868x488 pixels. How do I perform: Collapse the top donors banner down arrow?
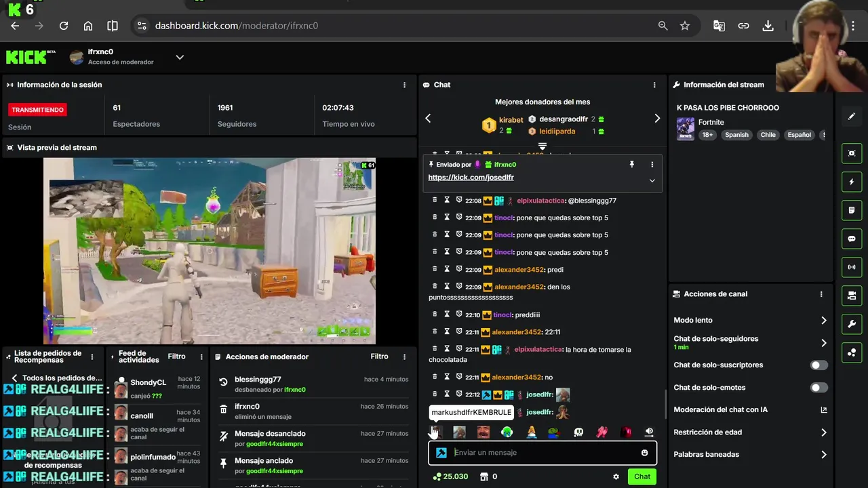coord(542,146)
